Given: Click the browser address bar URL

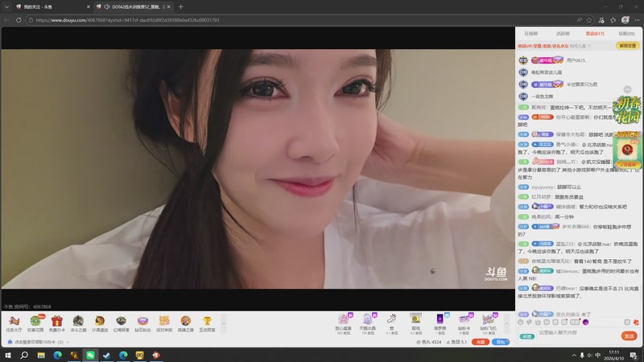Looking at the screenshot, I should click(x=127, y=19).
